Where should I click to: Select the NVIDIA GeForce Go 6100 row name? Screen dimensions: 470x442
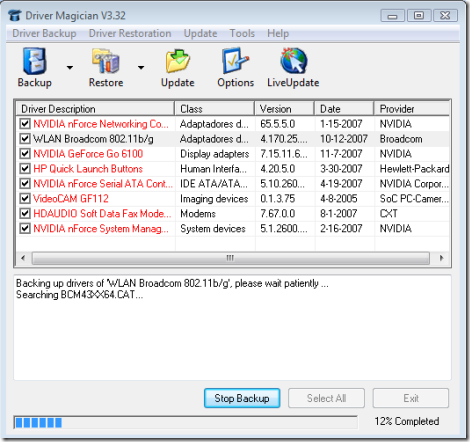(x=88, y=154)
